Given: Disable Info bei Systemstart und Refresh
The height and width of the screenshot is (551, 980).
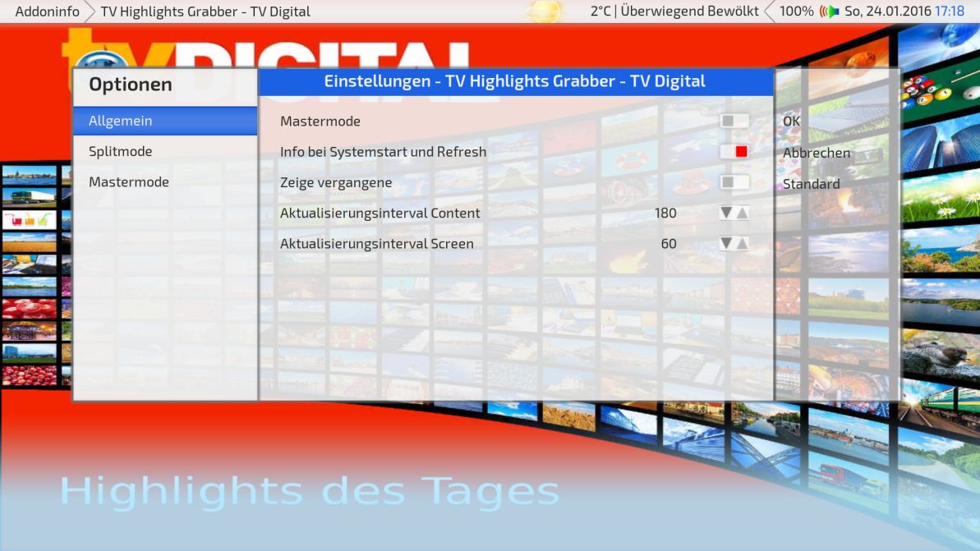Looking at the screenshot, I should coord(734,151).
